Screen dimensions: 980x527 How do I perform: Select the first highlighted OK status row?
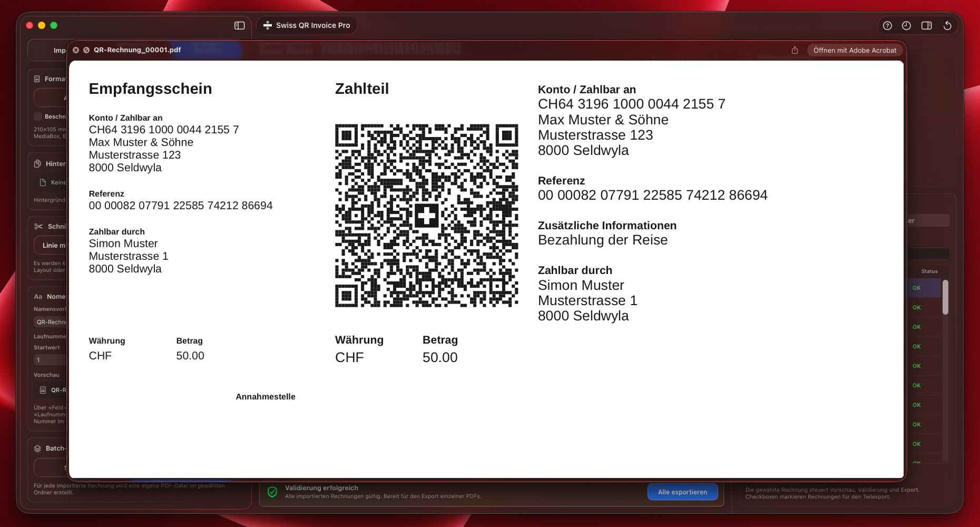(x=925, y=288)
